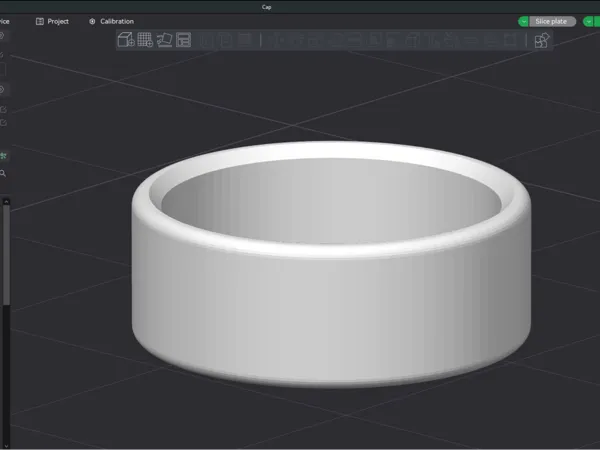
Task: Click the Slice plate button
Action: 552,21
